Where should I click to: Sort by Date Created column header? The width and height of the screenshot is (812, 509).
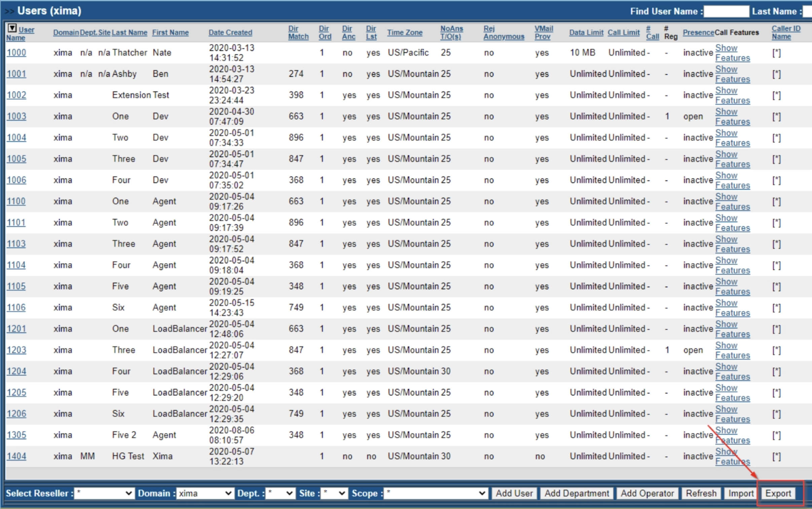[230, 33]
